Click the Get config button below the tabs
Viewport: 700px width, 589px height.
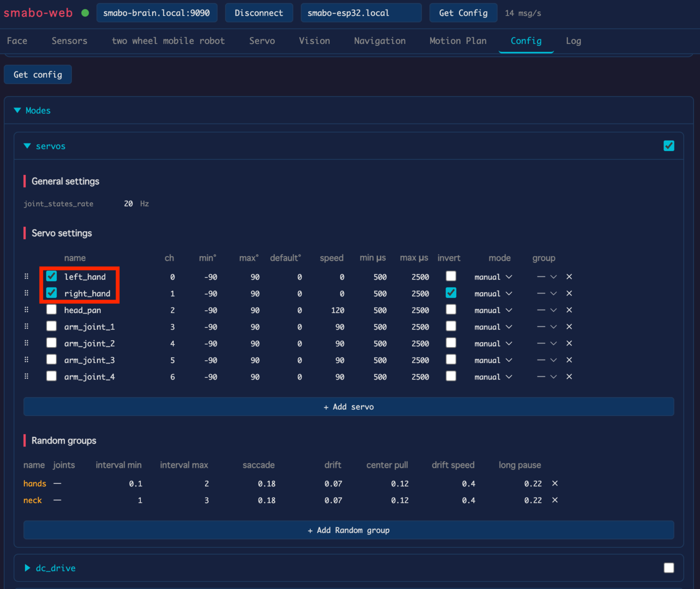(x=38, y=74)
